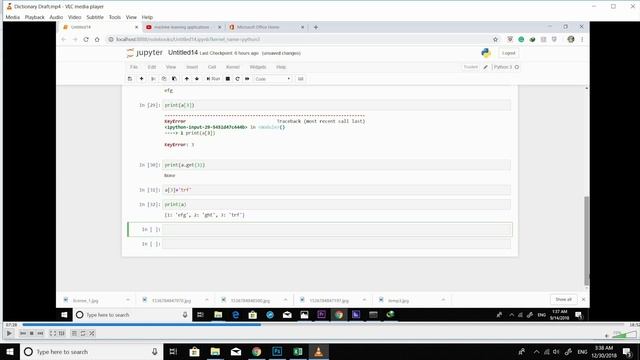Move selected cell up in Jupyter
This screenshot has height=360, width=640.
(x=187, y=79)
